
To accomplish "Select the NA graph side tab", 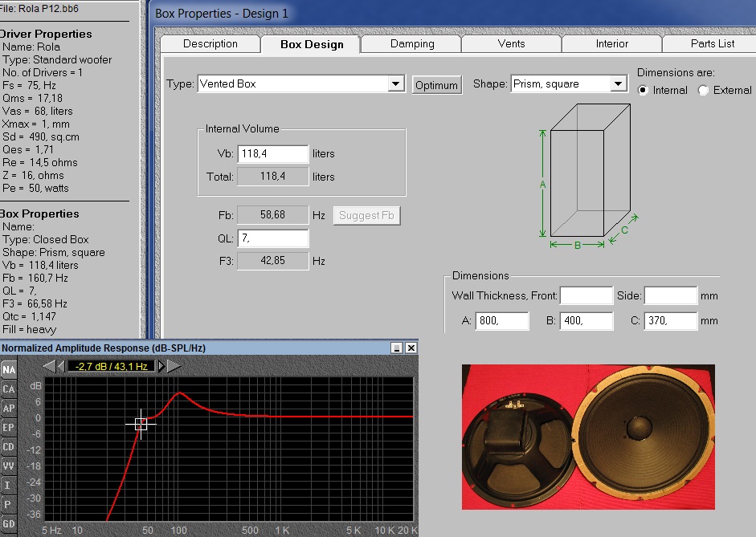I will pyautogui.click(x=8, y=370).
